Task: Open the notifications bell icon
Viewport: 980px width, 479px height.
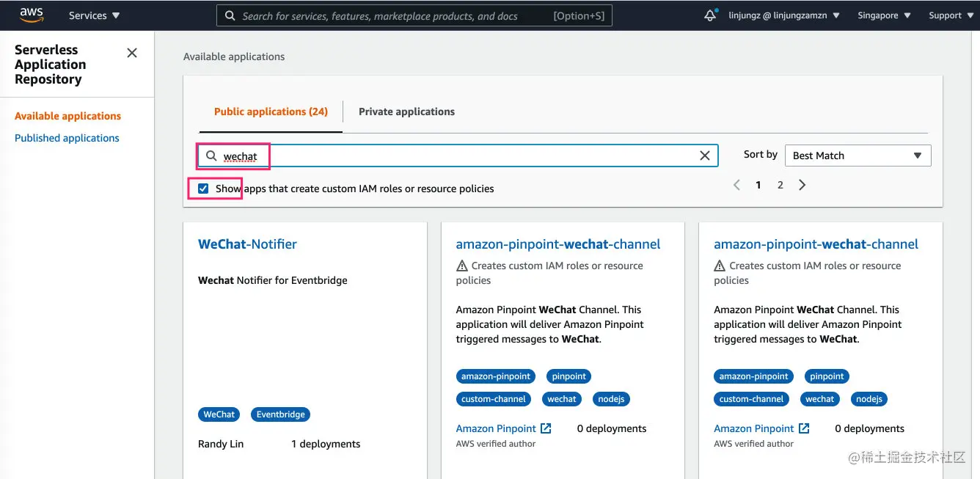Action: pos(709,15)
